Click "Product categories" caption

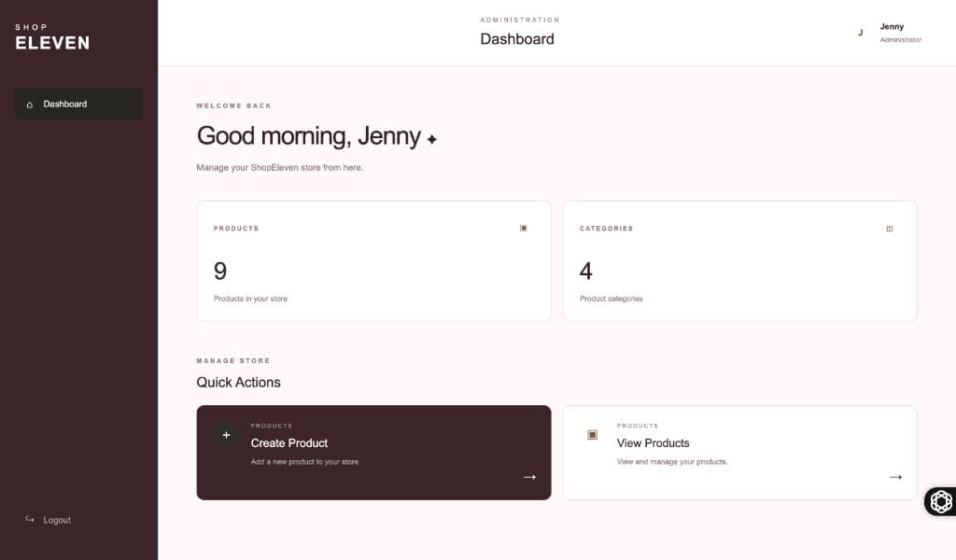coord(611,299)
